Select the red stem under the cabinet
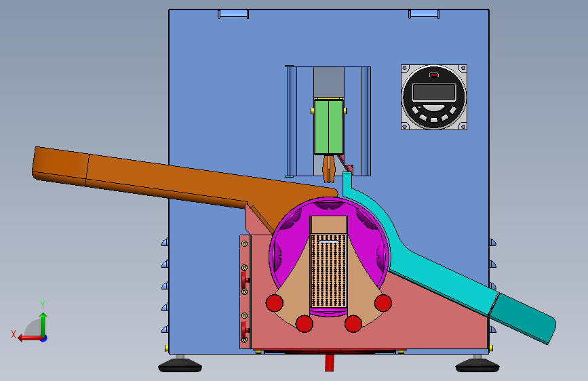588x381 pixels. coord(329,363)
